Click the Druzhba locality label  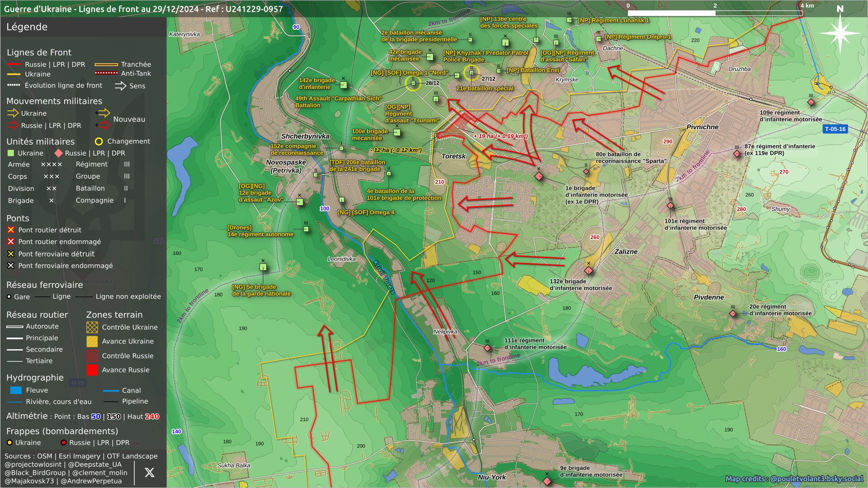(x=740, y=69)
